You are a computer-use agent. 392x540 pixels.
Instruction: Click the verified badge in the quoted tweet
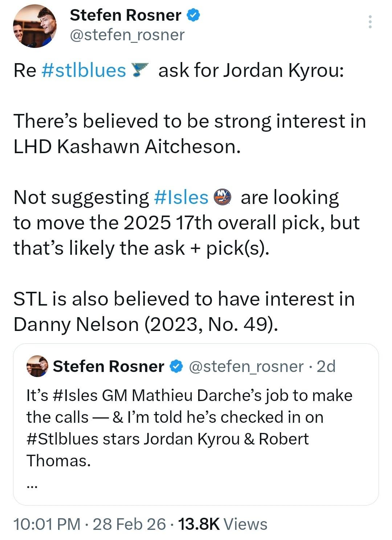[176, 367]
